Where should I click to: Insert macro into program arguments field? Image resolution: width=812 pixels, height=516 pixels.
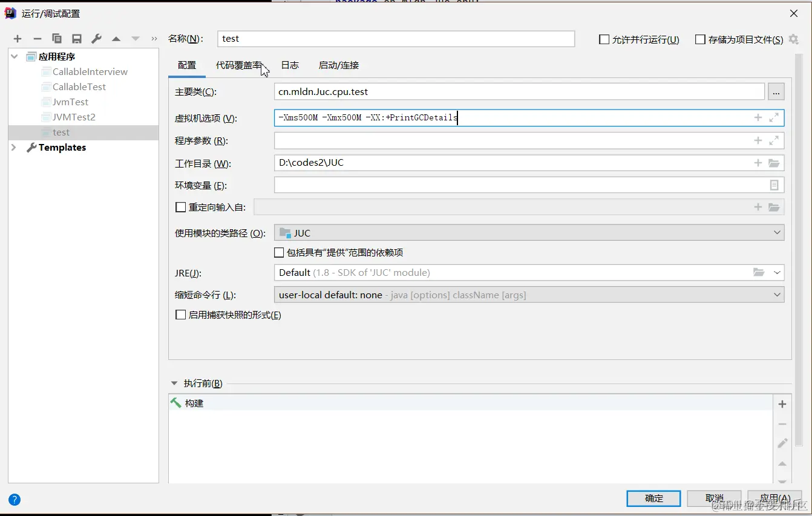tap(758, 140)
